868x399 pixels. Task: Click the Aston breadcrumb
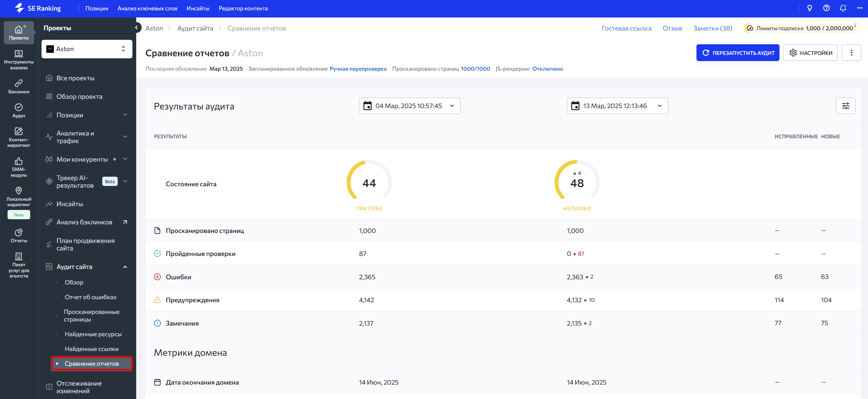coord(154,28)
